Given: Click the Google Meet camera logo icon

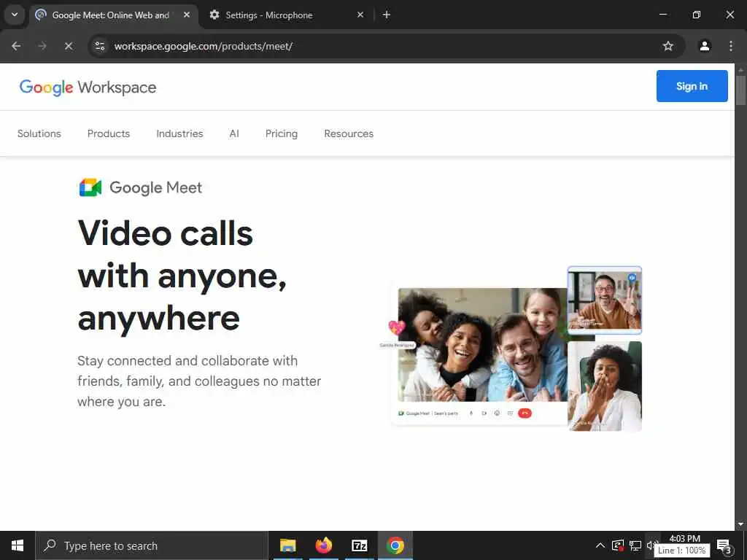Looking at the screenshot, I should coord(90,187).
